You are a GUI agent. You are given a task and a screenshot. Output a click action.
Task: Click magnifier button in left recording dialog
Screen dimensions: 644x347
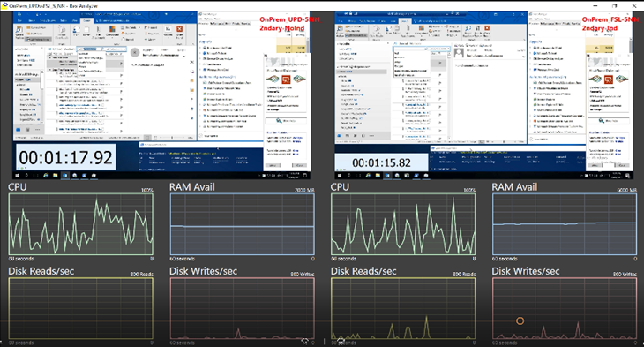point(286,121)
